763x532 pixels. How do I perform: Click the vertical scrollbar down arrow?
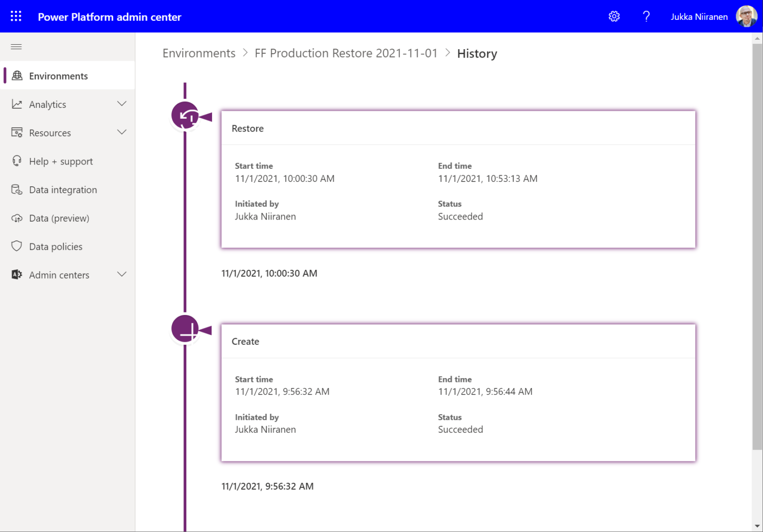point(757,526)
